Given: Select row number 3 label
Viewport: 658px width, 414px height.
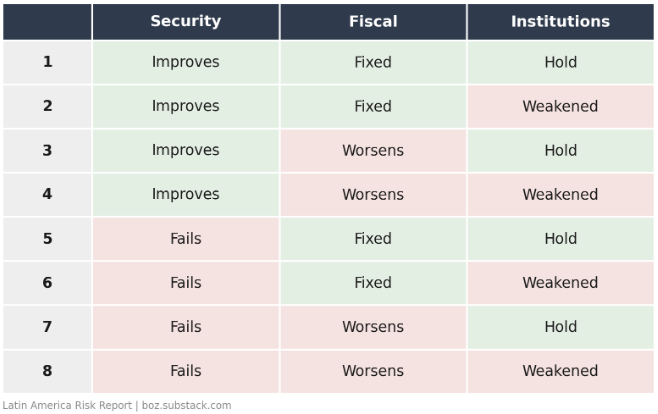Looking at the screenshot, I should tap(47, 150).
